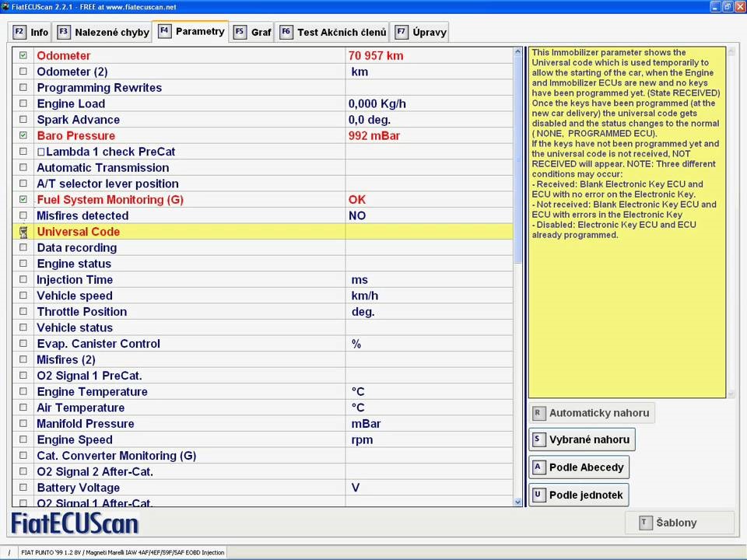Image resolution: width=747 pixels, height=560 pixels.
Task: Click the F6 key icon beside Test Akčních členů
Action: tap(286, 32)
